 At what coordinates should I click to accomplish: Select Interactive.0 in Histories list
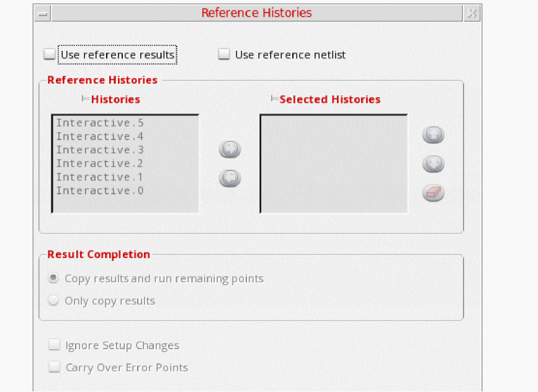point(100,190)
